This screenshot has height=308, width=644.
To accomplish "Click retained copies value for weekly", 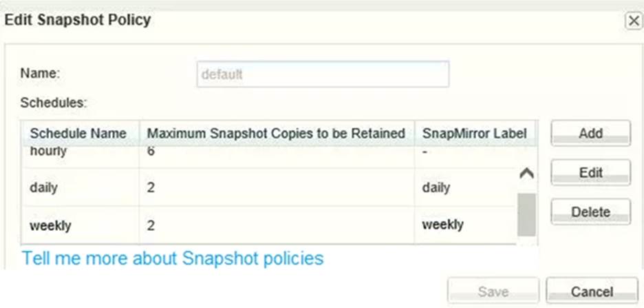I will [151, 225].
